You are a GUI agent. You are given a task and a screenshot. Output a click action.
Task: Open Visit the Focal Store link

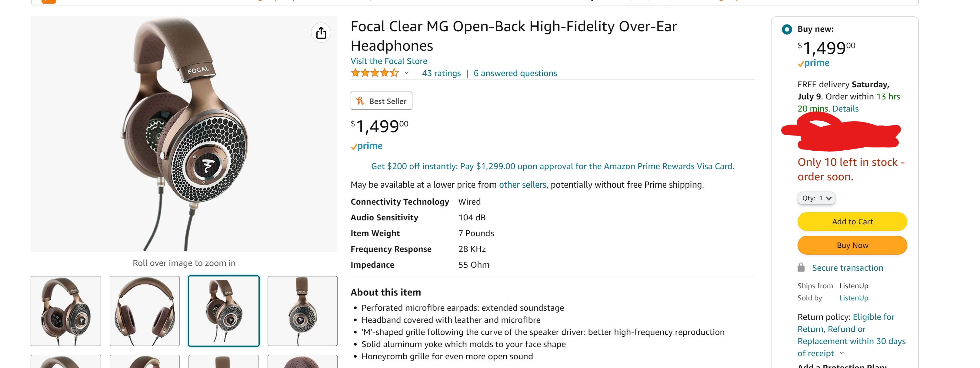point(389,61)
